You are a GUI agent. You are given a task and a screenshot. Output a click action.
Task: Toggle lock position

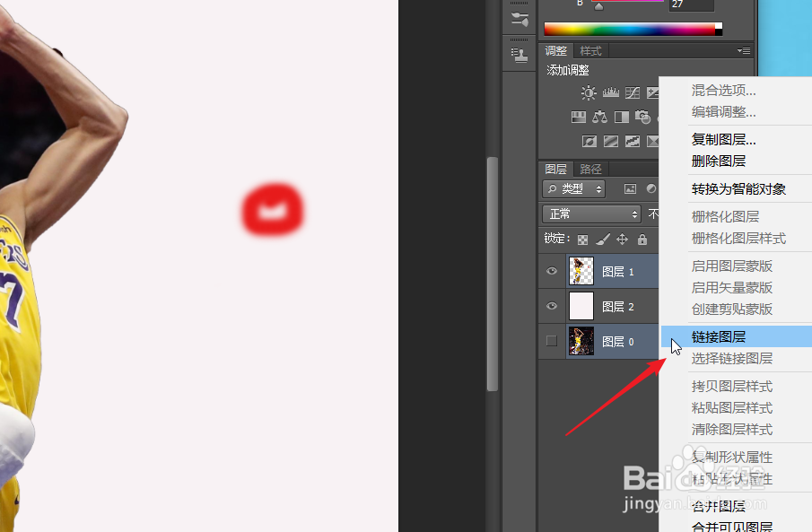pos(622,240)
